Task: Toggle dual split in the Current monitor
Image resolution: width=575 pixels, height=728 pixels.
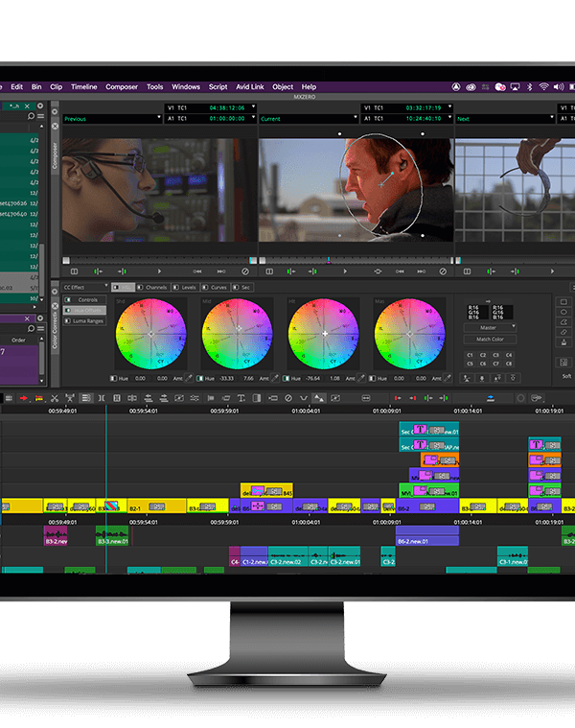Action: [269, 271]
